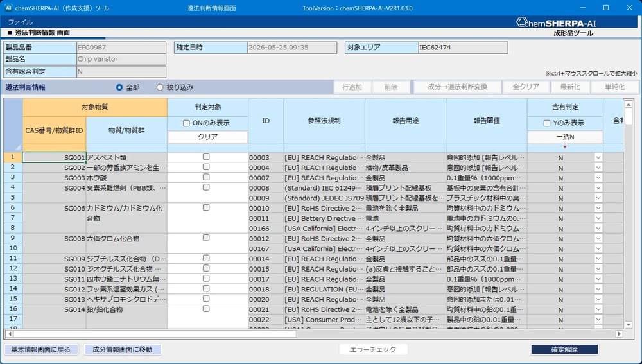The height and width of the screenshot is (364, 642).
Task: Run the エラーチェック button
Action: point(373,349)
